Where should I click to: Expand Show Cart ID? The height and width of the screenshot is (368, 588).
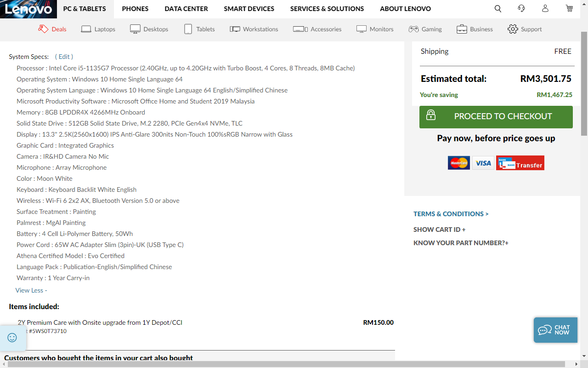point(439,230)
